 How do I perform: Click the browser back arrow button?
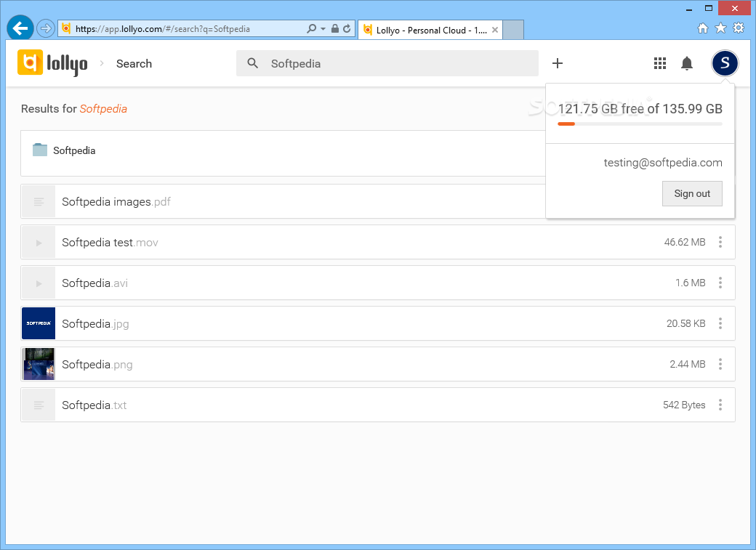click(20, 28)
